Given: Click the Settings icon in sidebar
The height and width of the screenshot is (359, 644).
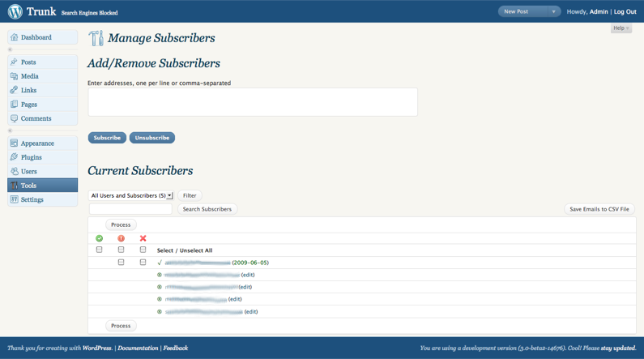Looking at the screenshot, I should (15, 199).
